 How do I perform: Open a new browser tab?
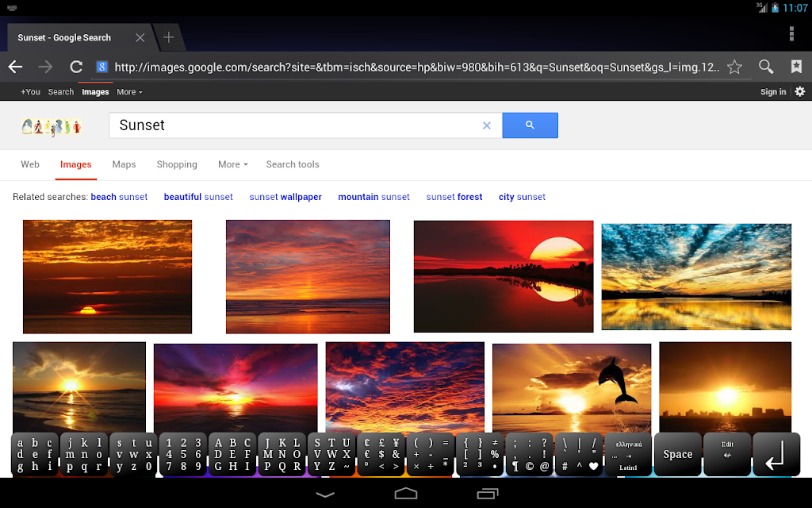[169, 37]
